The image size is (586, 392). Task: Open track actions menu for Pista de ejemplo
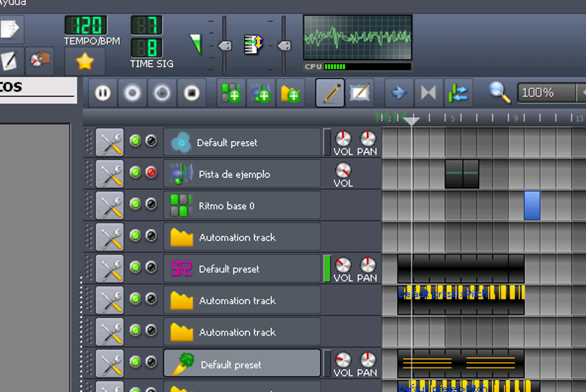click(x=110, y=174)
